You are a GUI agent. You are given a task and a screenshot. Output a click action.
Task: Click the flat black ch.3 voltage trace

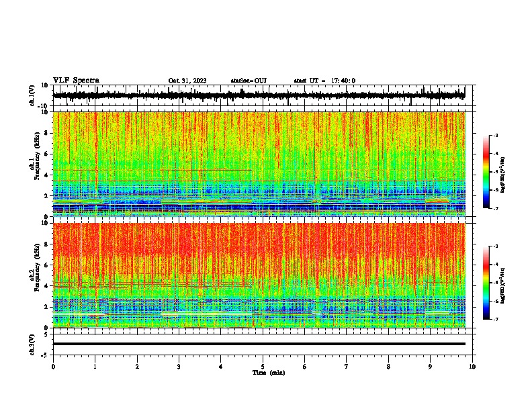tap(259, 344)
